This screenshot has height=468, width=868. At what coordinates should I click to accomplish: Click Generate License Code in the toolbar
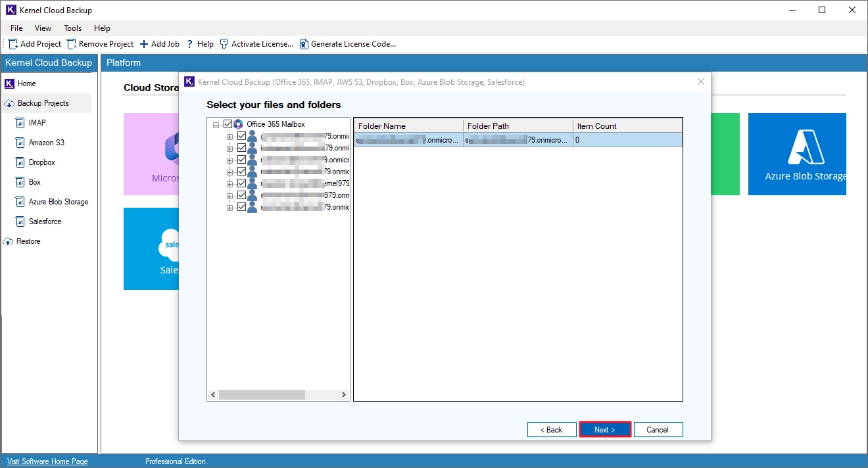pyautogui.click(x=348, y=44)
